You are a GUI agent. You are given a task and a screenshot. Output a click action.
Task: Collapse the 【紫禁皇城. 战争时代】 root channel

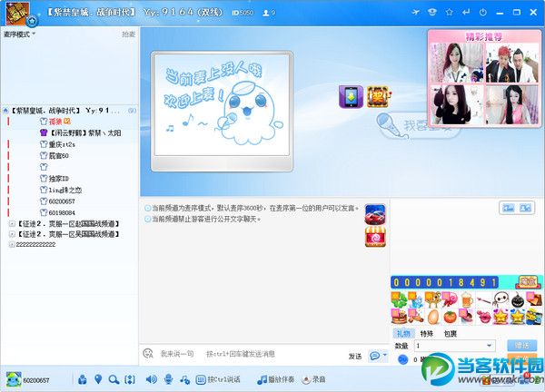click(5, 111)
